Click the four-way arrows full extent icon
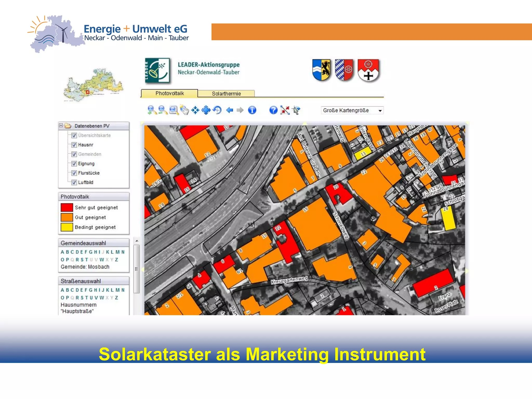Image resolution: width=532 pixels, height=399 pixels. [206, 110]
